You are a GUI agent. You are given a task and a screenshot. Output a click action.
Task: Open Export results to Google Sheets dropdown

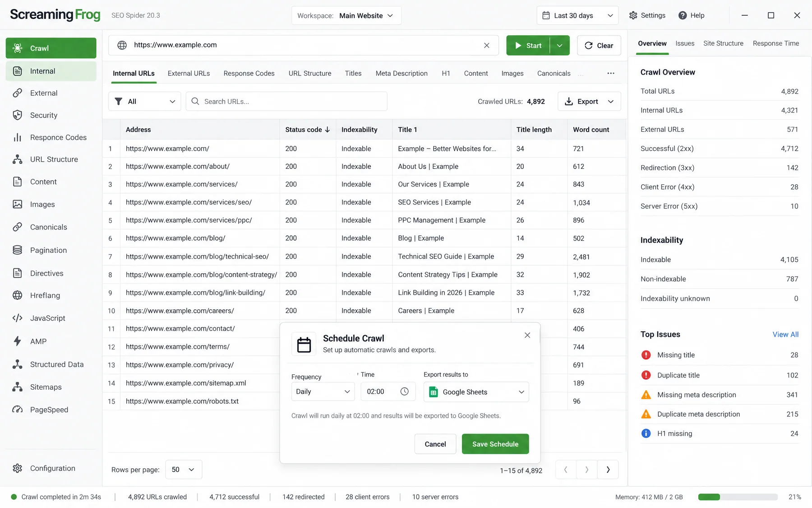pos(476,392)
